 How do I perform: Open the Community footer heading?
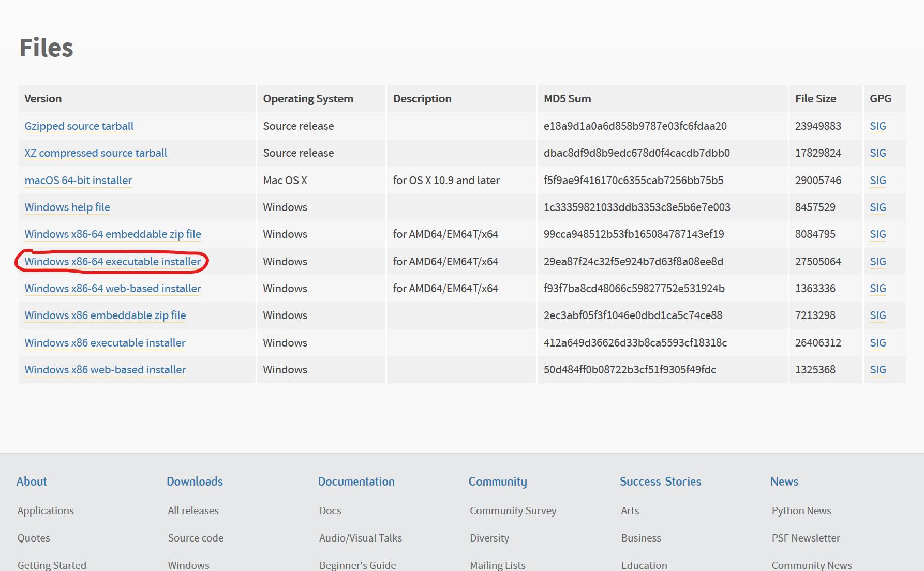click(x=498, y=482)
